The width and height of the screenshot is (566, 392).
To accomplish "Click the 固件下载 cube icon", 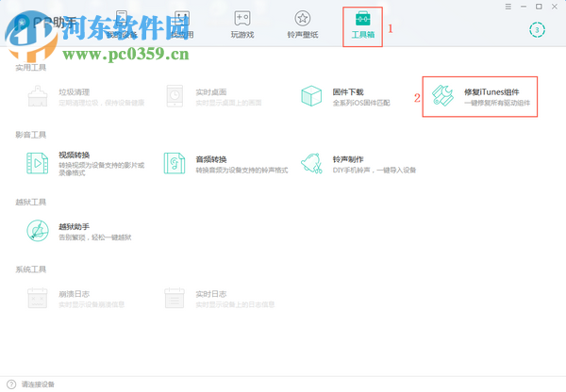I will point(311,96).
